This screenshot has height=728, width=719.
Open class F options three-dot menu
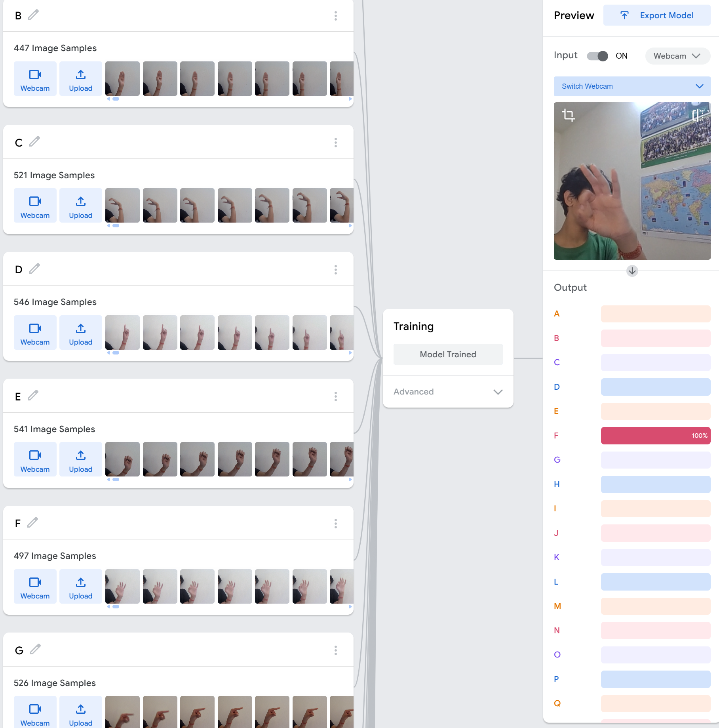click(336, 524)
